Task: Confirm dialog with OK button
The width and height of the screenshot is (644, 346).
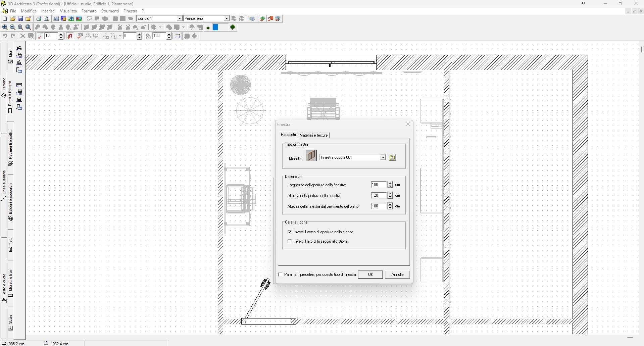Action: (x=370, y=275)
